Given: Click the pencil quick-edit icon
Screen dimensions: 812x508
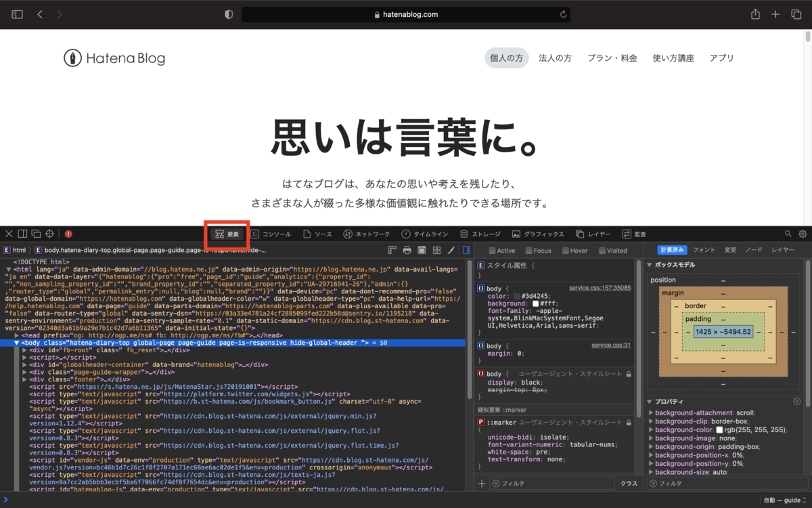Looking at the screenshot, I should 451,249.
